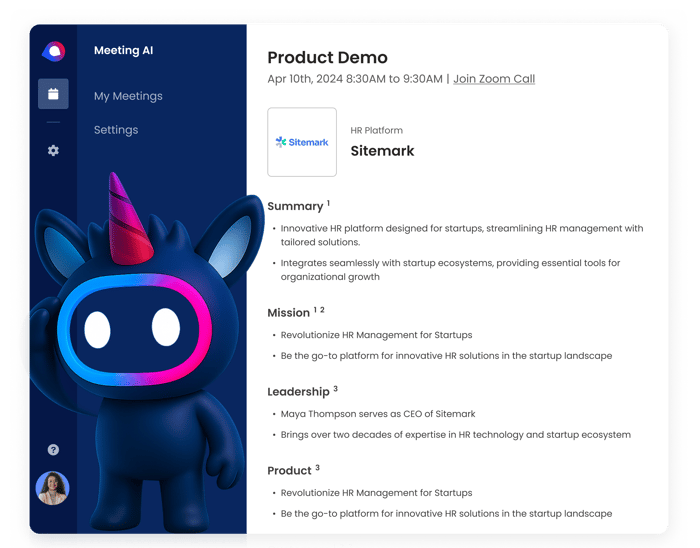This screenshot has height=548, width=700.
Task: Open citation 3 beside Product heading
Action: (318, 467)
